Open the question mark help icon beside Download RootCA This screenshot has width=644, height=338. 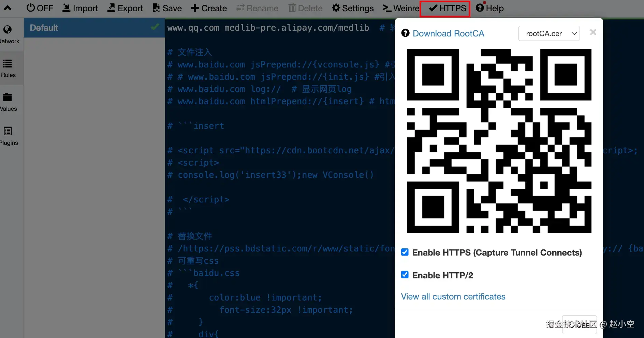405,33
